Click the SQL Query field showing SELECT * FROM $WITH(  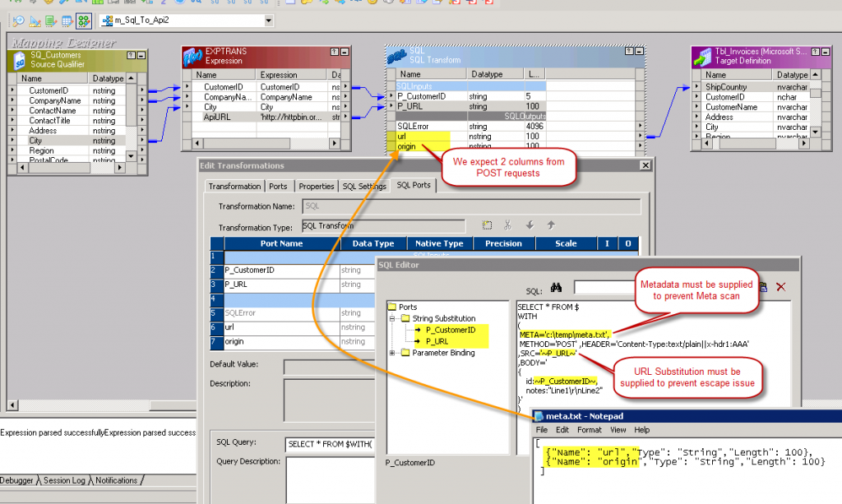point(329,442)
